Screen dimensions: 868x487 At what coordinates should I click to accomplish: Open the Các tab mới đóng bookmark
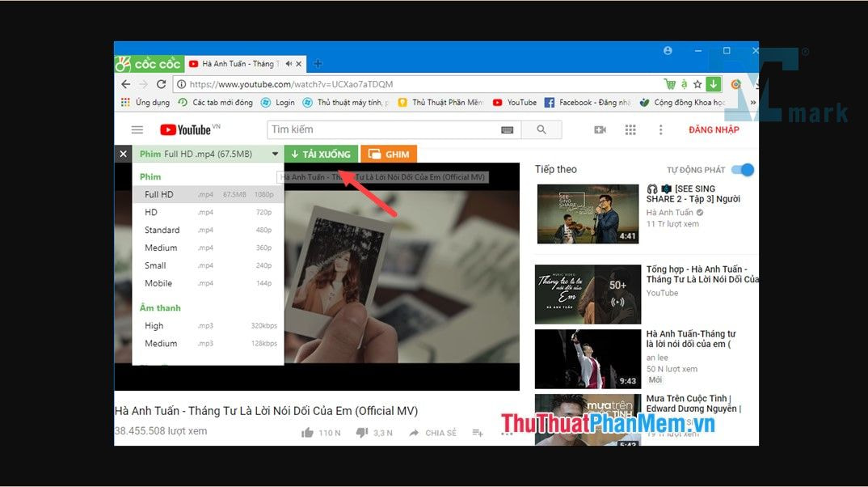point(215,103)
